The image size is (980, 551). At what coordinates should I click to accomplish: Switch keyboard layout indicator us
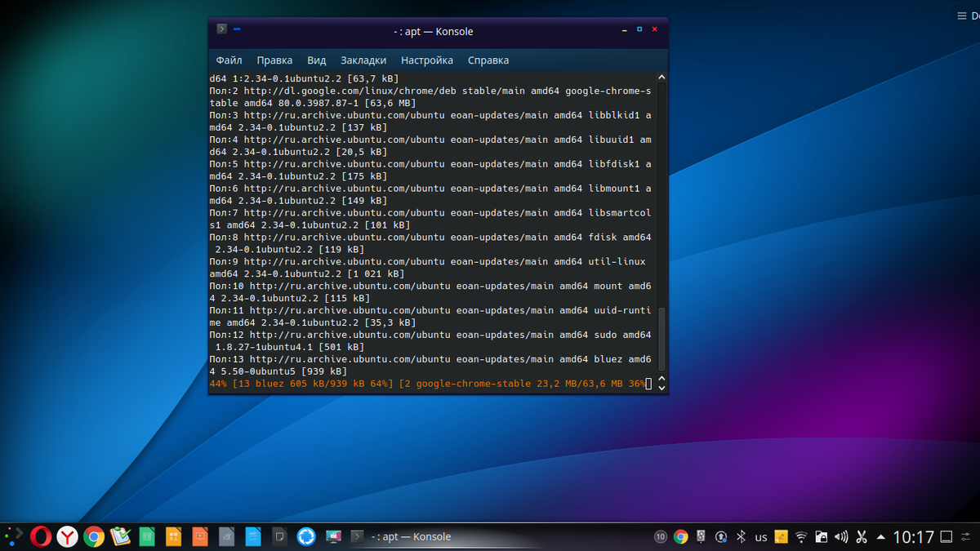pyautogui.click(x=761, y=537)
